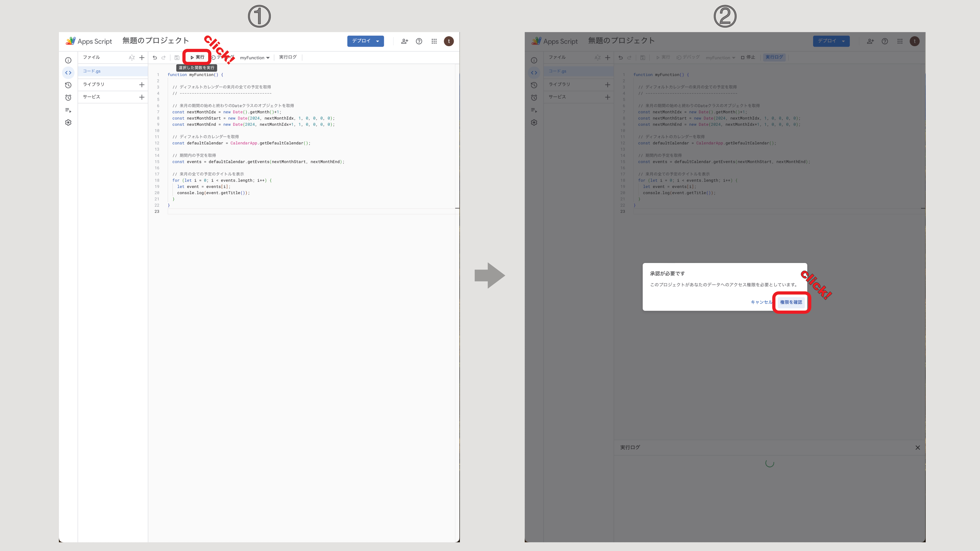Open the myFunction dropdown in screenshot ①
This screenshot has width=980, height=551.
(x=254, y=58)
